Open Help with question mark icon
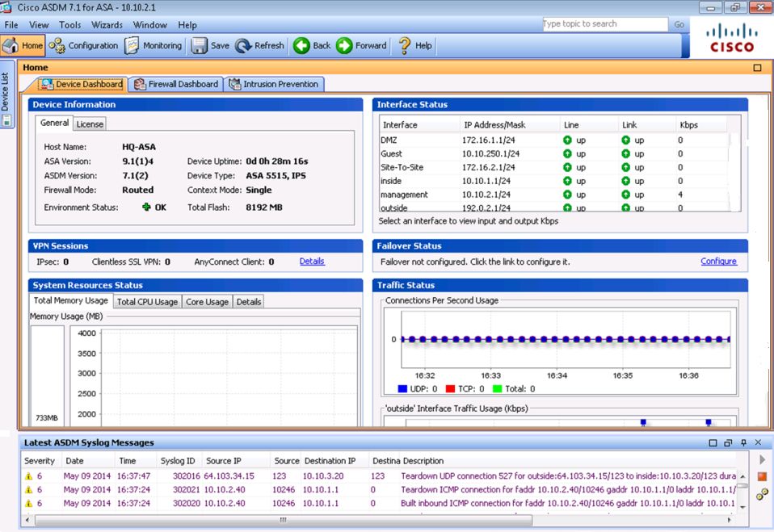The width and height of the screenshot is (774, 532). click(406, 46)
